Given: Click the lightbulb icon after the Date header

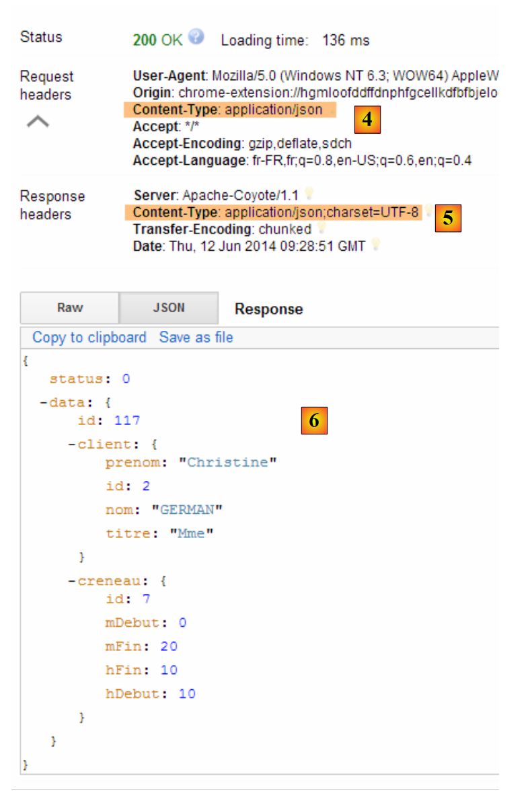Looking at the screenshot, I should [x=375, y=245].
